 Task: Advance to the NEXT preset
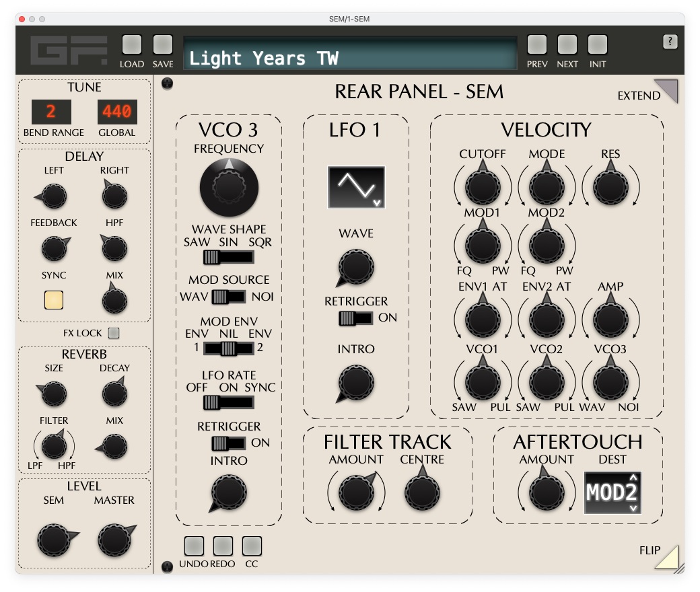[x=567, y=45]
